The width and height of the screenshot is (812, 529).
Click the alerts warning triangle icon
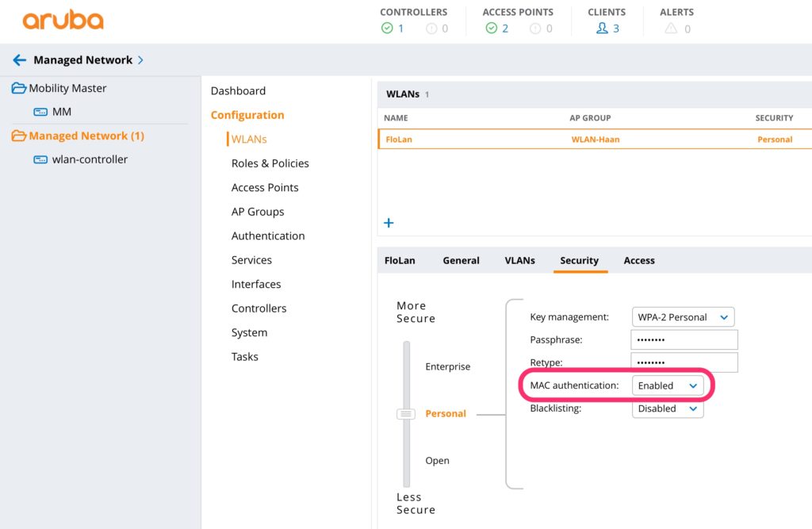671,29
